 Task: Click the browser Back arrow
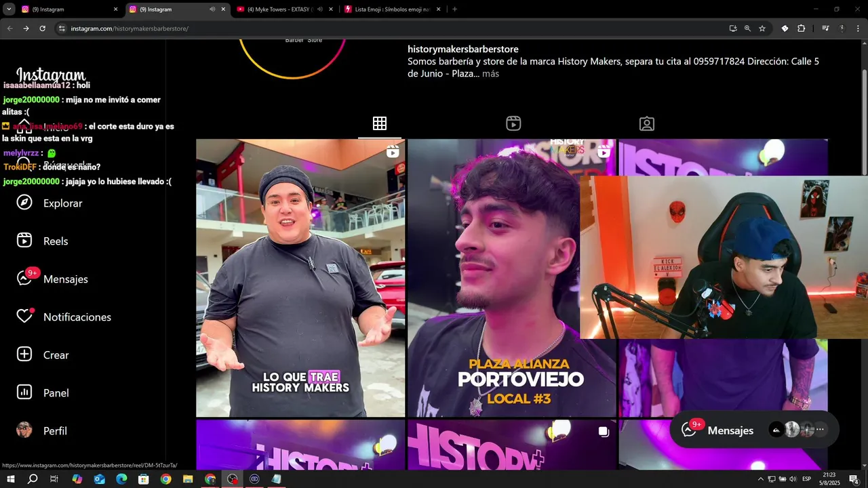point(9,28)
